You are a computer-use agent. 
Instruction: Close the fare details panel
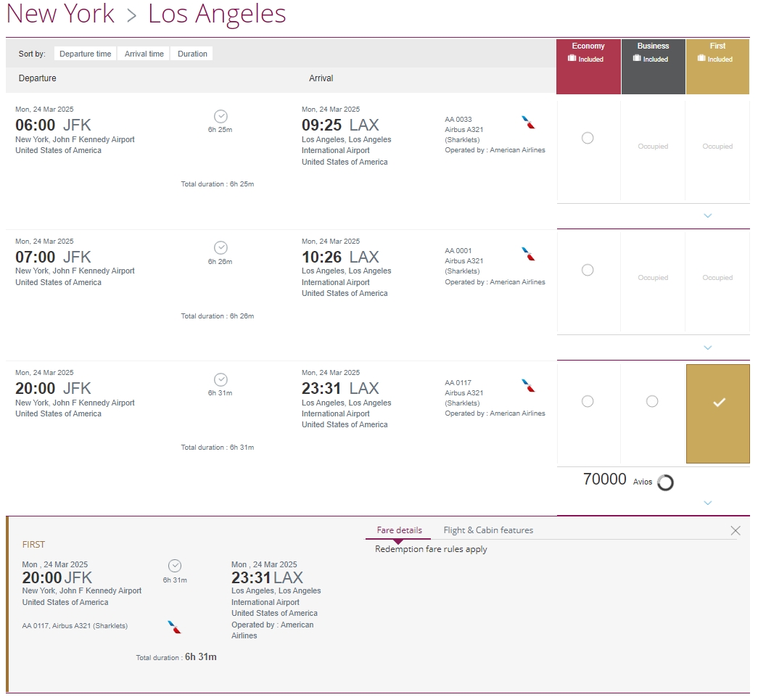coord(735,531)
